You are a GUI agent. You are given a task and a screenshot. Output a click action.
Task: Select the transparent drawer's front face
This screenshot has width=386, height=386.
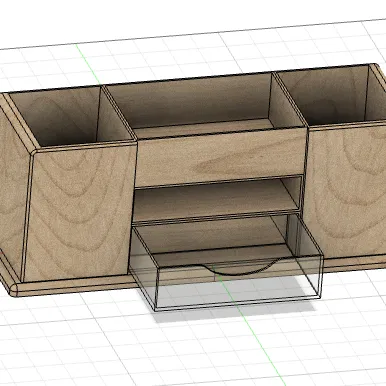click(x=238, y=283)
